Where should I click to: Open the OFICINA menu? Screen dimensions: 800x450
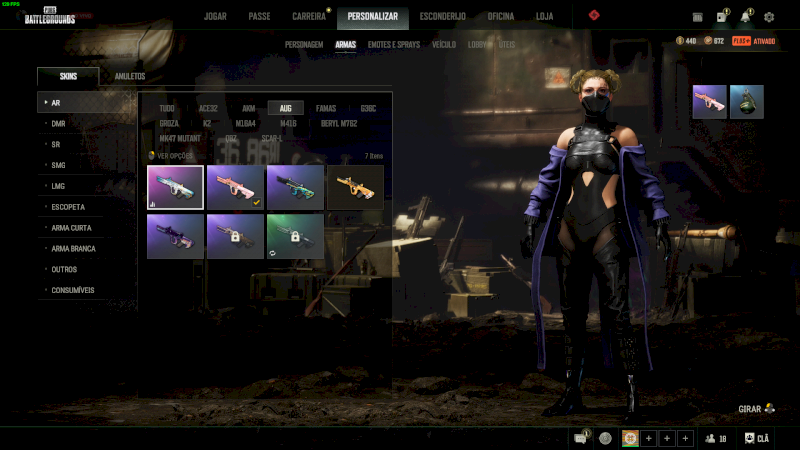pyautogui.click(x=501, y=16)
